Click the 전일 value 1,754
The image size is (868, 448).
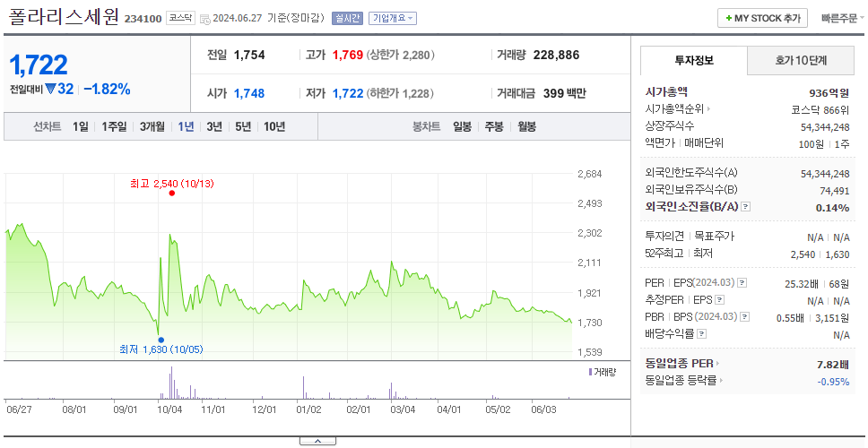pos(249,55)
